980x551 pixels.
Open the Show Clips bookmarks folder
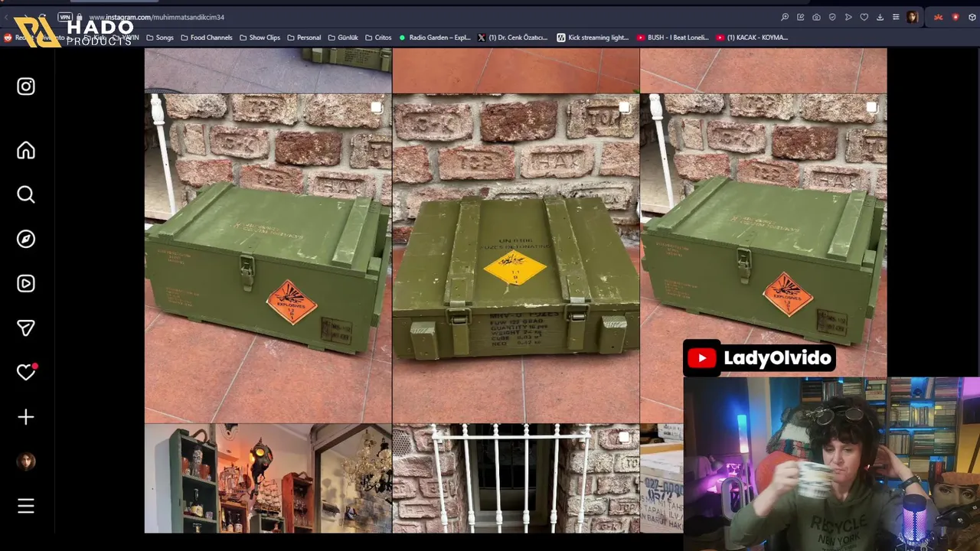[260, 37]
